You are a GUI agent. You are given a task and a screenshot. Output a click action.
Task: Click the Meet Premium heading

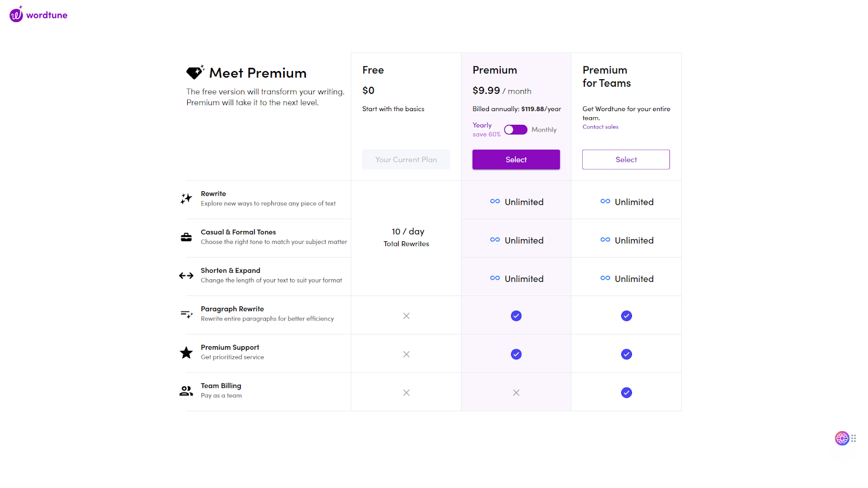click(258, 73)
